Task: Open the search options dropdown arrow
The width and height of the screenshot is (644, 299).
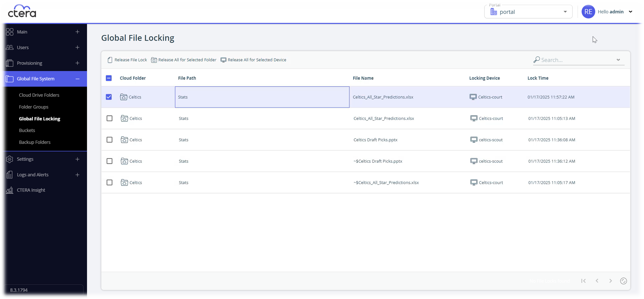Action: [618, 60]
